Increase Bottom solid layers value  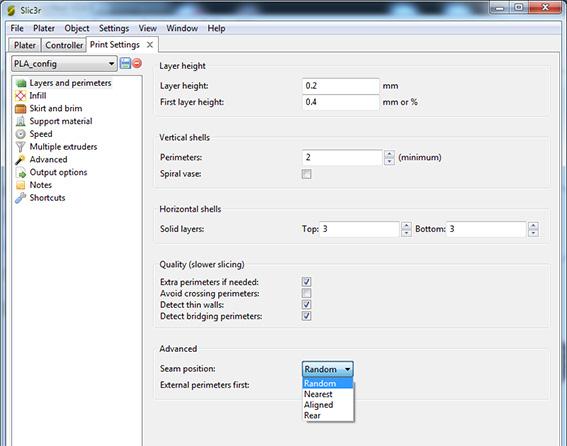(x=533, y=225)
